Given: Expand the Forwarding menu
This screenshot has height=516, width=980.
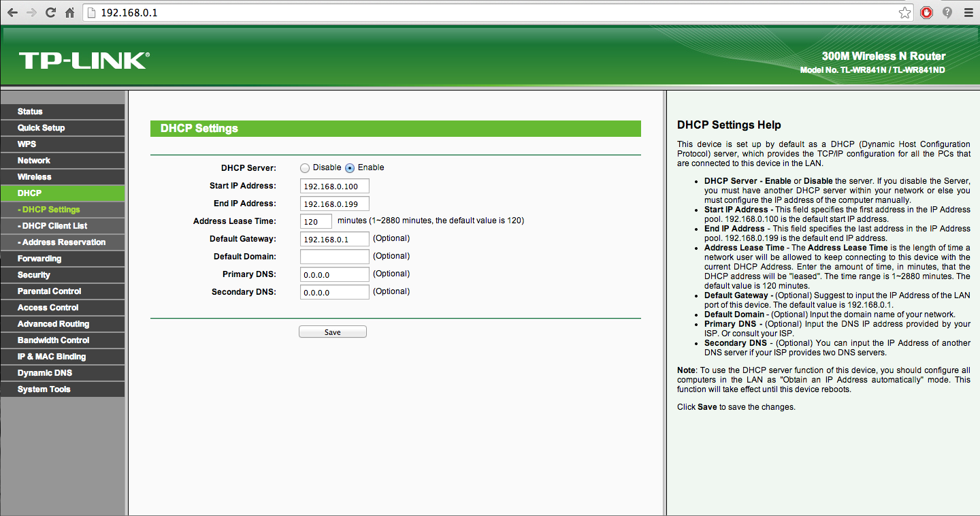Looking at the screenshot, I should coord(63,259).
